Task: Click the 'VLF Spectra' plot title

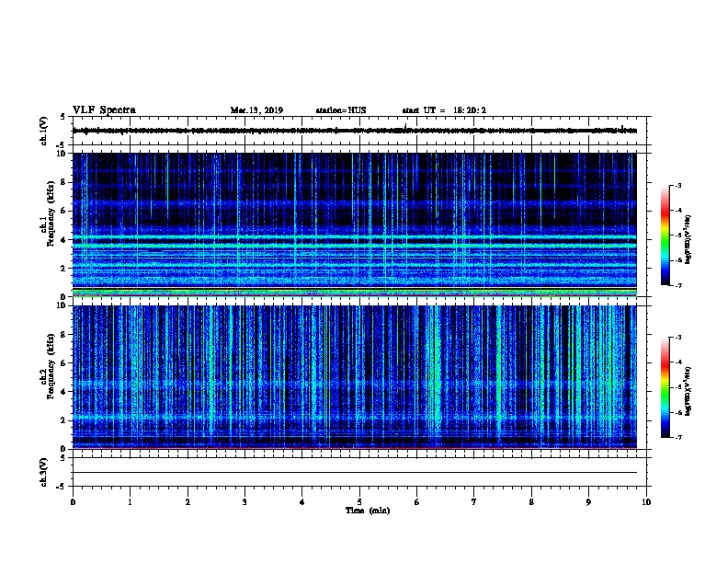Action: point(104,110)
